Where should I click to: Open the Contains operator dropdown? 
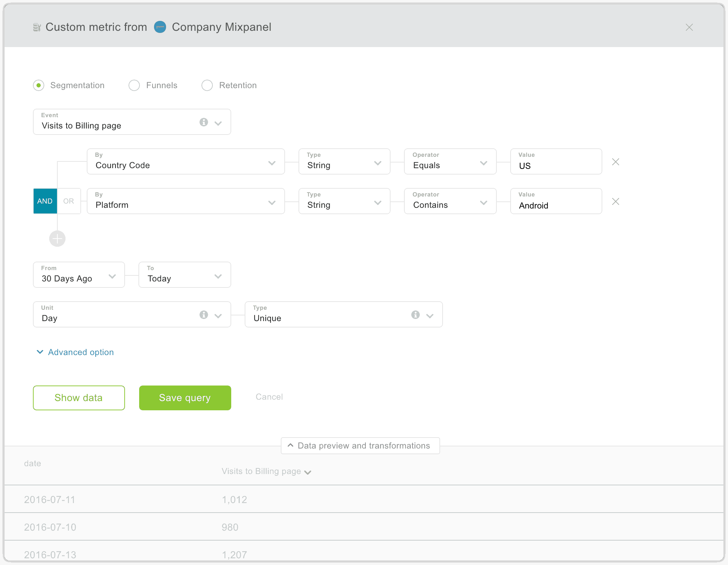[450, 201]
